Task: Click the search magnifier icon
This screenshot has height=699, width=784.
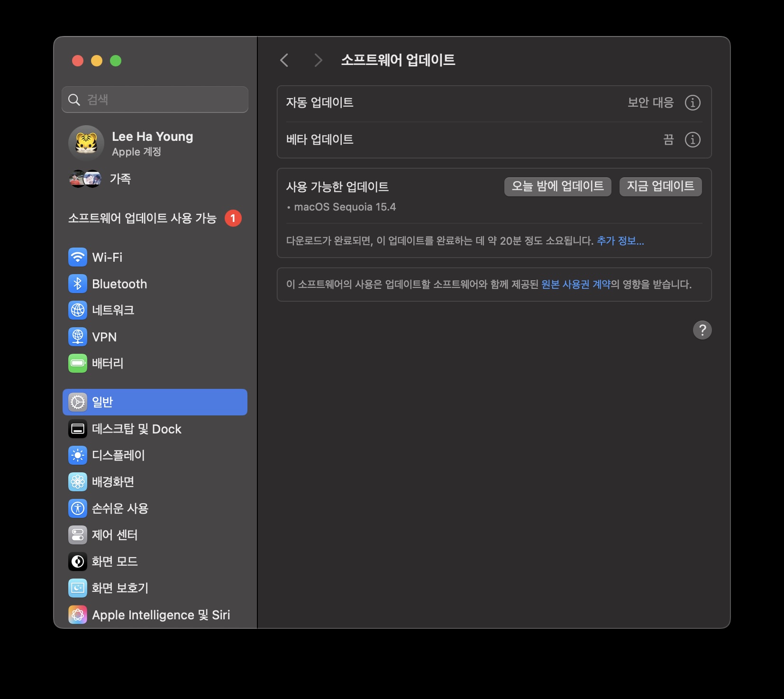Action: (74, 100)
